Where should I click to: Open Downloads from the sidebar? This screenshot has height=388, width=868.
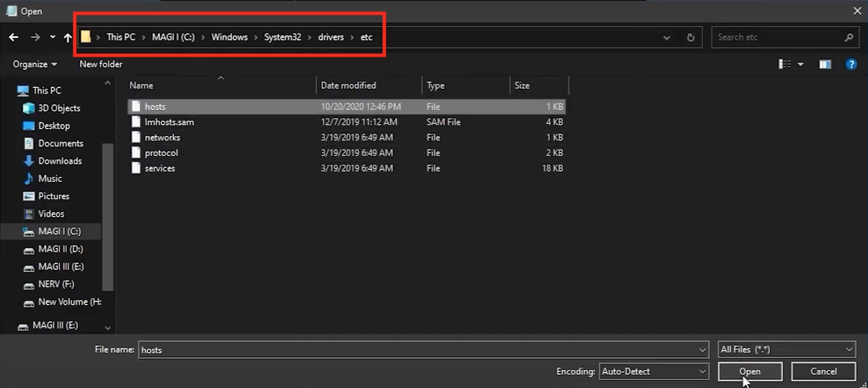tap(58, 161)
